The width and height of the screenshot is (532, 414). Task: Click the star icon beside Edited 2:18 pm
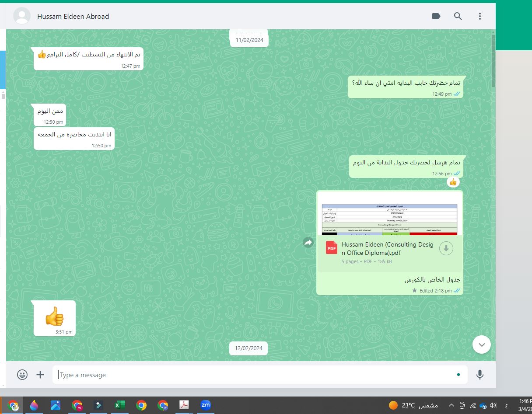coord(415,290)
